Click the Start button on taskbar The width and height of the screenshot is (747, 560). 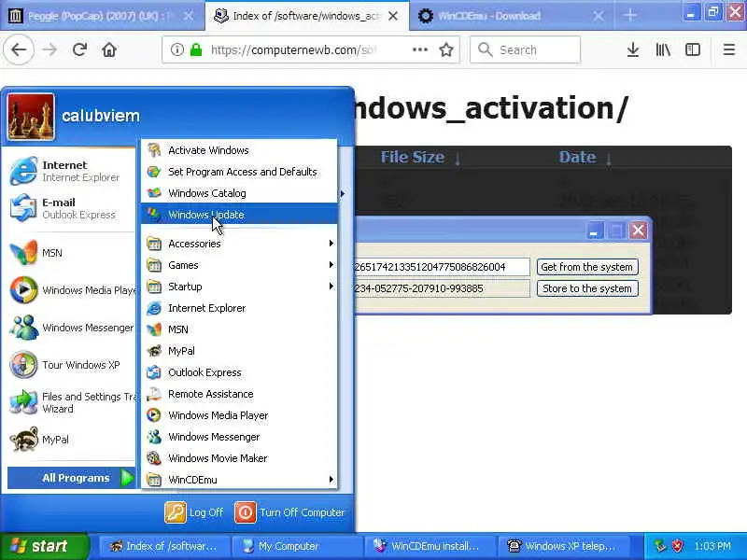(44, 546)
